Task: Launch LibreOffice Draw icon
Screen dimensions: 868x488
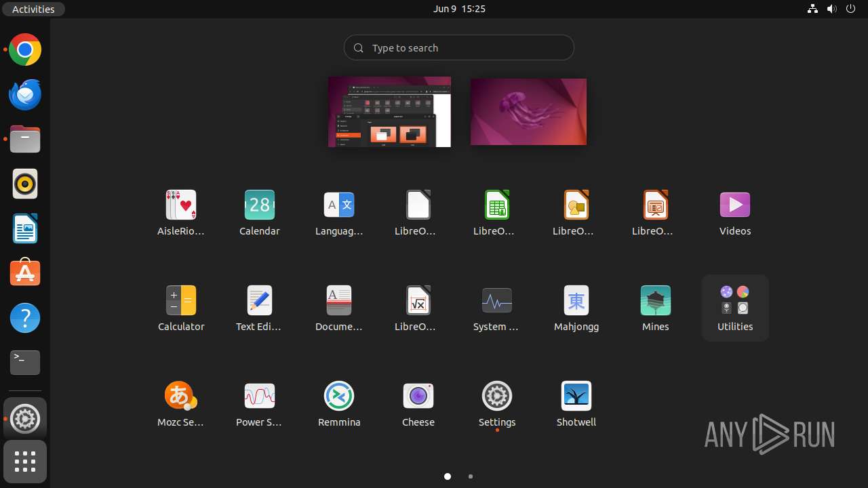Action: pos(576,213)
